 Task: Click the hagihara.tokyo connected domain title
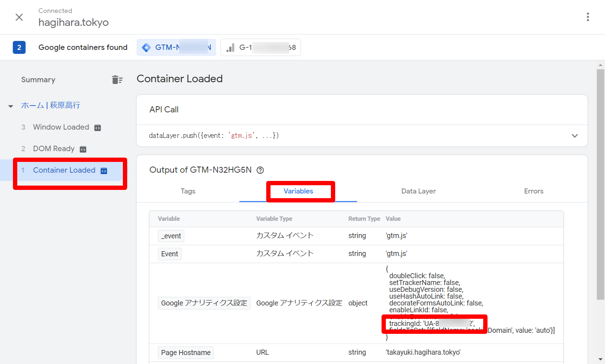pos(74,22)
